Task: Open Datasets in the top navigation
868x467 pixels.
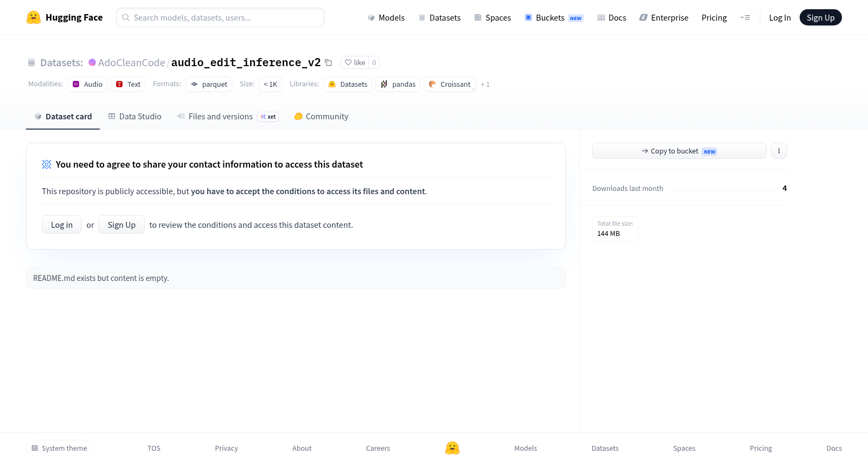Action: click(439, 17)
